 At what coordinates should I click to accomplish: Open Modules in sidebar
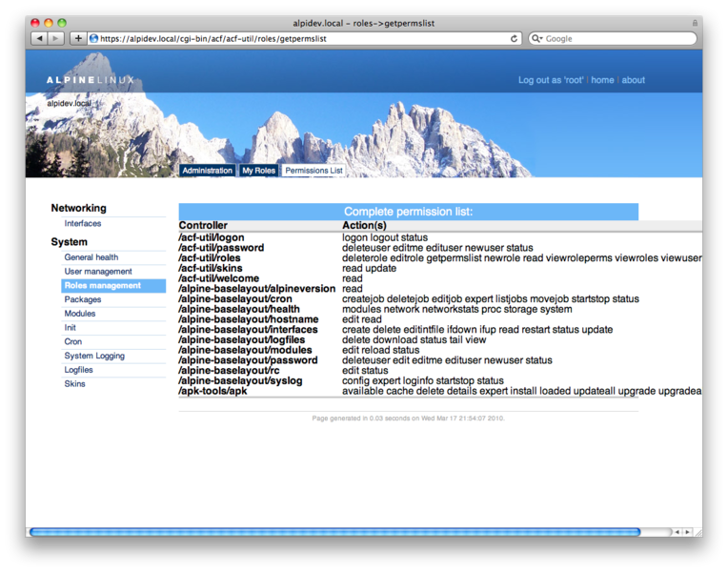point(80,314)
